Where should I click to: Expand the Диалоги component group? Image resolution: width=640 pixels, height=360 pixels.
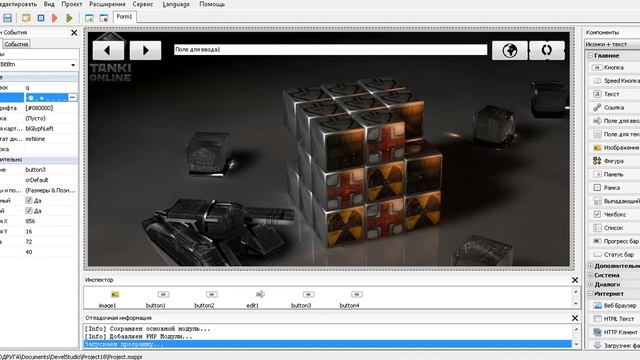click(590, 284)
